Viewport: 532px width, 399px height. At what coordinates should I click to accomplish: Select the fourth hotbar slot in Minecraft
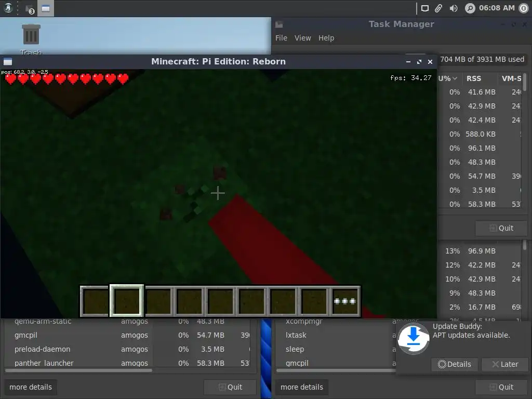(x=189, y=301)
